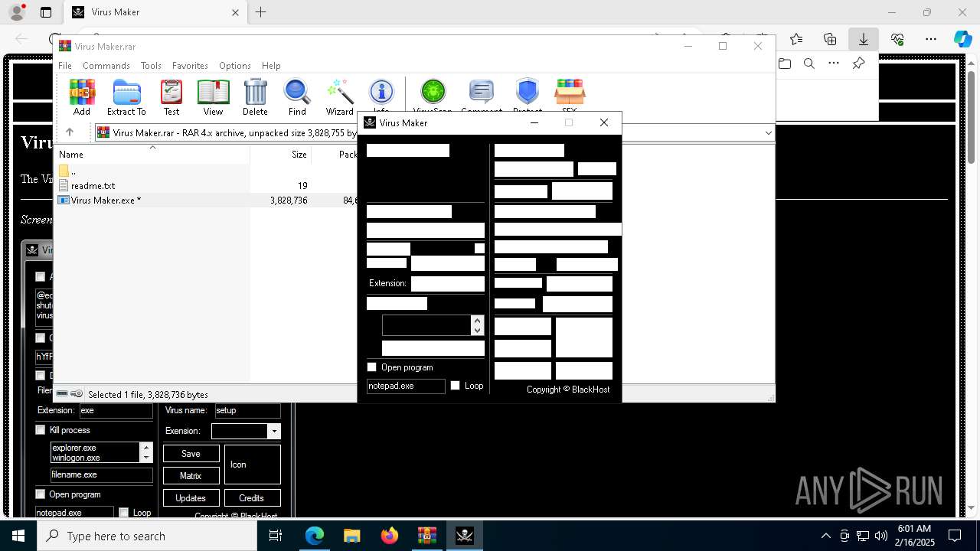The image size is (980, 551).
Task: Click the Protect shield icon
Action: coord(528,93)
